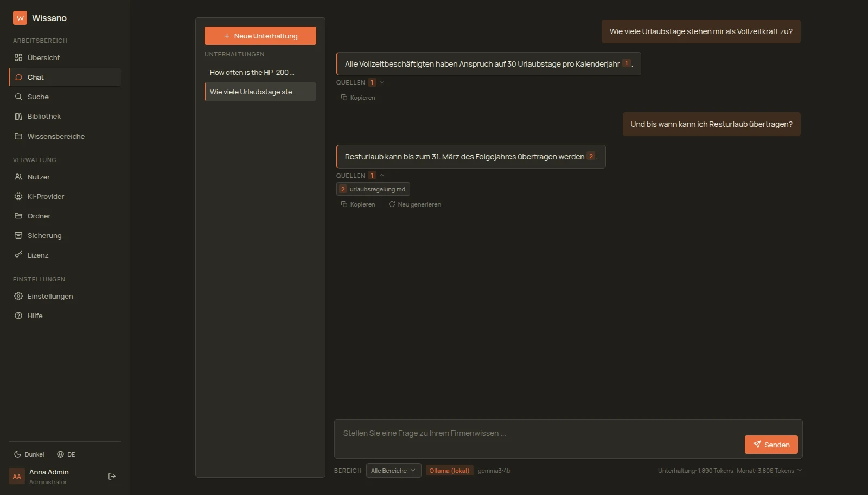Image resolution: width=868 pixels, height=495 pixels.
Task: Open the Übersicht page
Action: [65, 57]
